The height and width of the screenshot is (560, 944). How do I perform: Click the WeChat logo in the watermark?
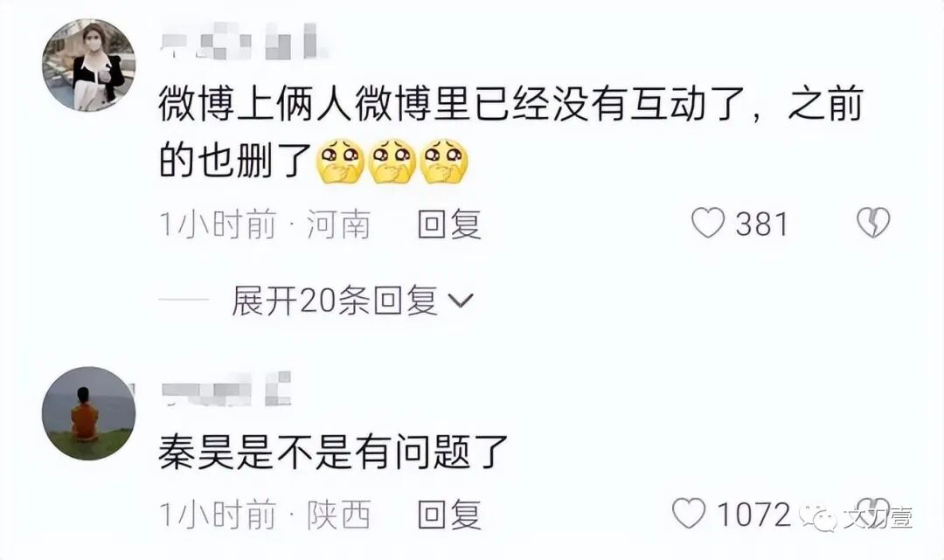(x=817, y=518)
